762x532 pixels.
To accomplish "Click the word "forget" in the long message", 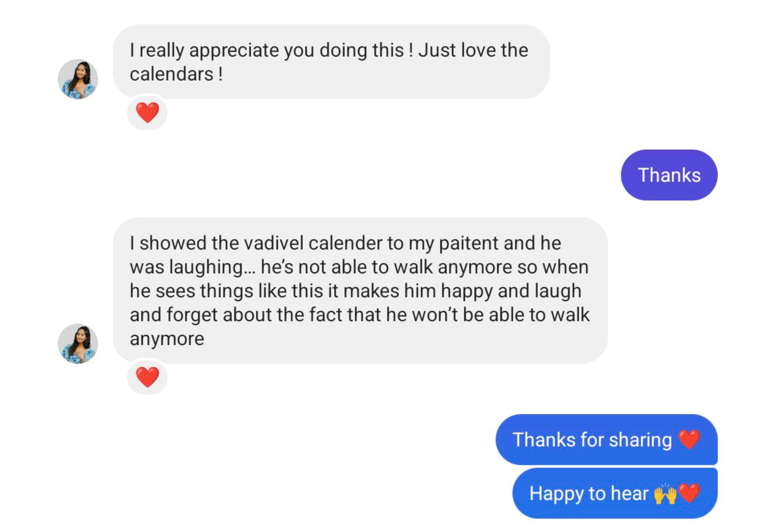I will pyautogui.click(x=192, y=315).
